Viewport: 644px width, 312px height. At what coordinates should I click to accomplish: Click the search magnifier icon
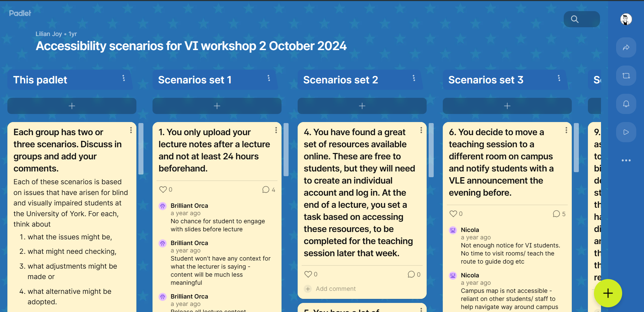[575, 19]
